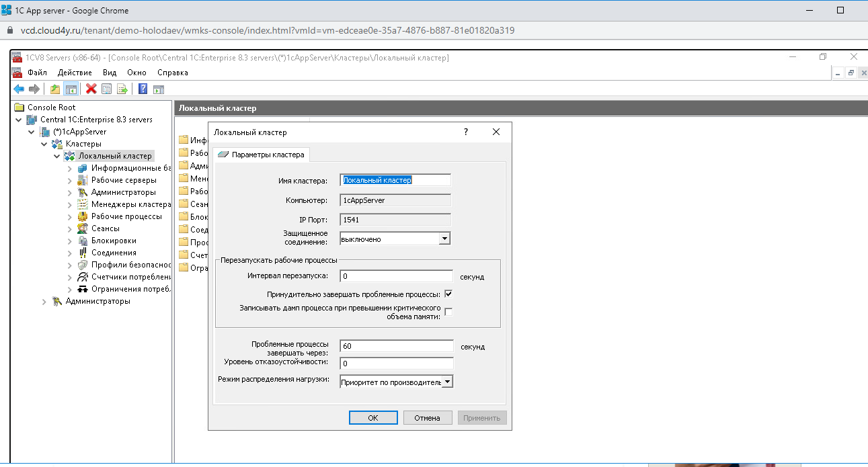The image size is (868, 467).
Task: Click the Соединения tree icon
Action: click(x=83, y=253)
